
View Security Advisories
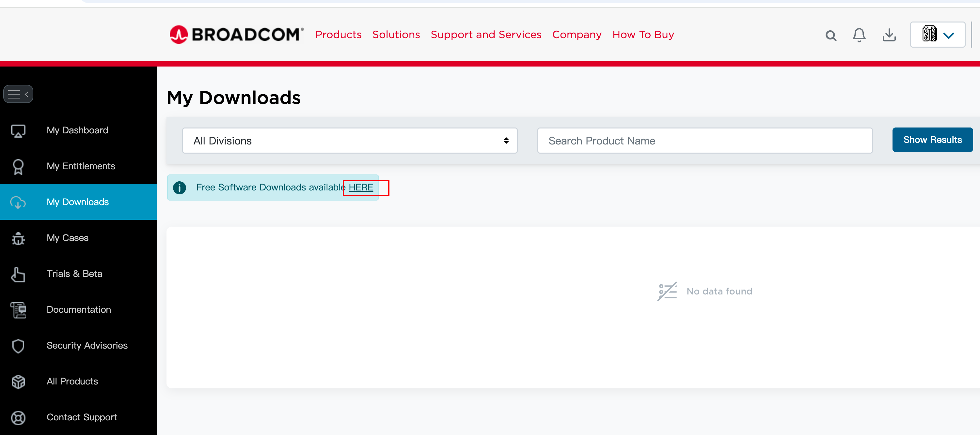(x=78, y=346)
